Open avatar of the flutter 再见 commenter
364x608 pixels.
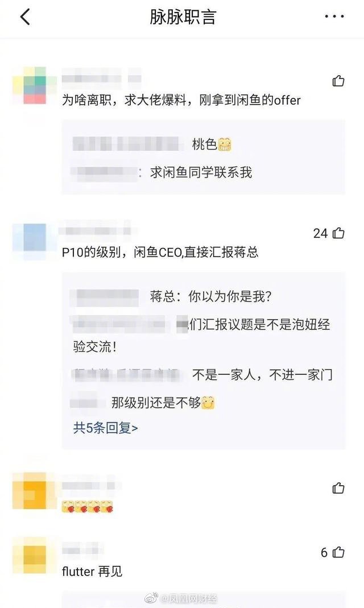pos(35,555)
